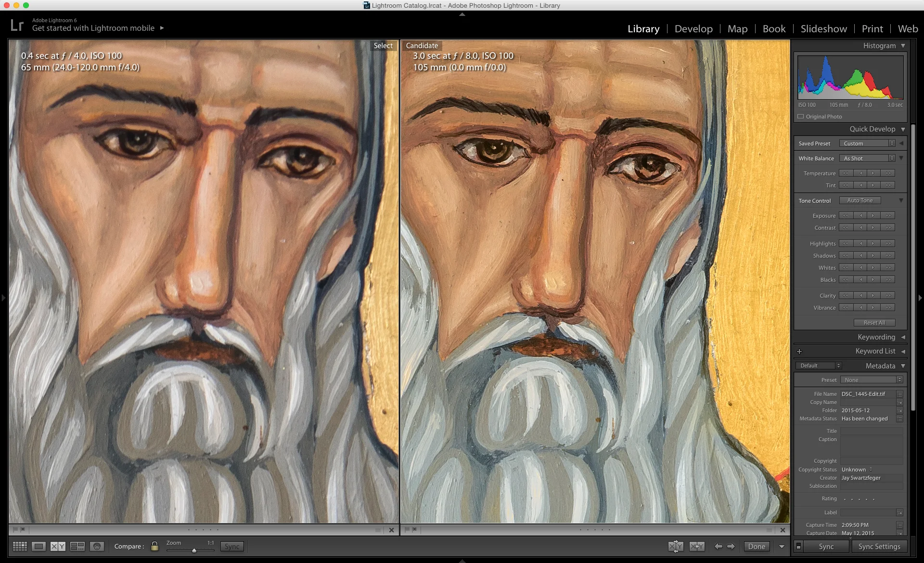Open White Balance As Shot dropdown
The width and height of the screenshot is (924, 563).
coord(867,158)
